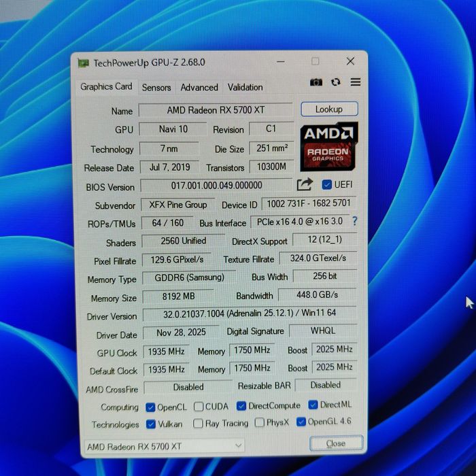Toggle the PhysX checkbox
This screenshot has width=476, height=476.
pos(259,422)
